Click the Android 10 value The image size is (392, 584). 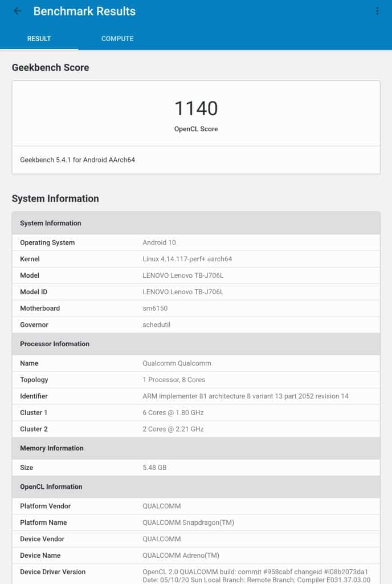coord(159,242)
